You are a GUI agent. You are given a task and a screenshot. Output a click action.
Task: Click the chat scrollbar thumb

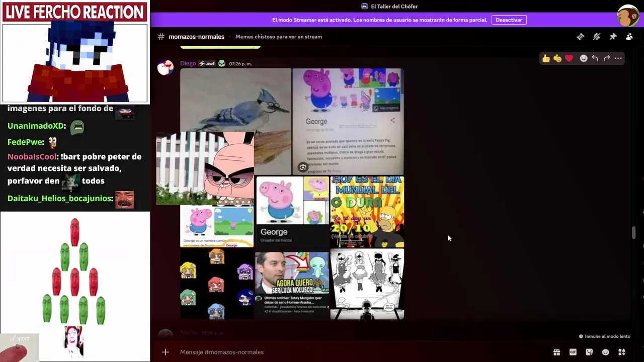(x=633, y=233)
